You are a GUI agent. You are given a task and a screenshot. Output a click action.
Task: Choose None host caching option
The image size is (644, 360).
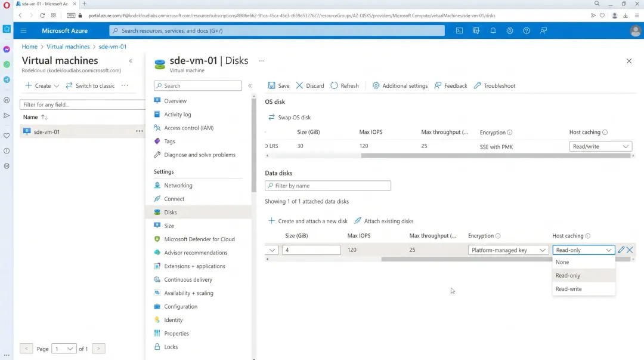click(x=584, y=262)
